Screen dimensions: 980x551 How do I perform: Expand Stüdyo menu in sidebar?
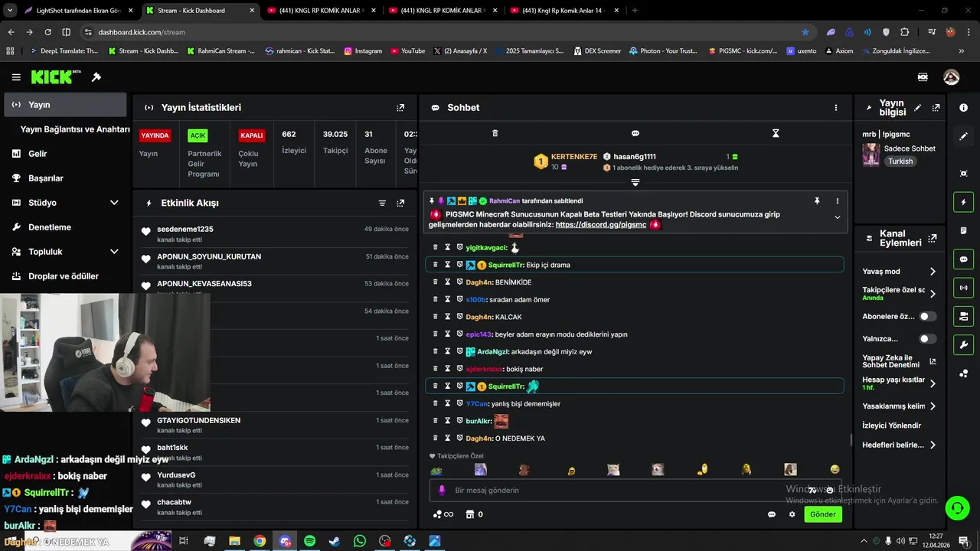(x=114, y=203)
